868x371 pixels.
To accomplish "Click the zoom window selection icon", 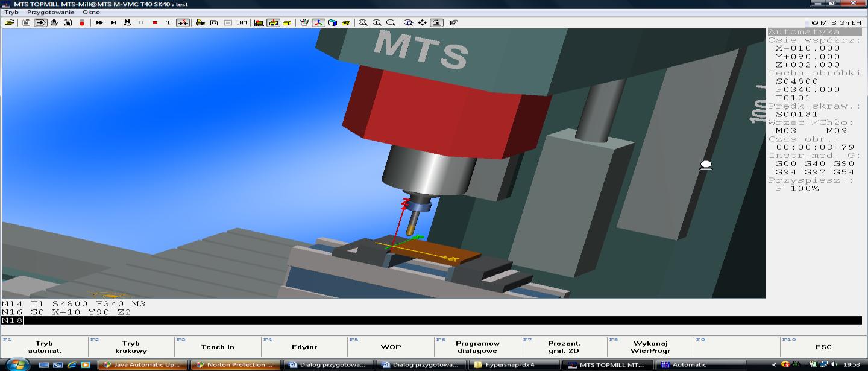I will (x=408, y=22).
